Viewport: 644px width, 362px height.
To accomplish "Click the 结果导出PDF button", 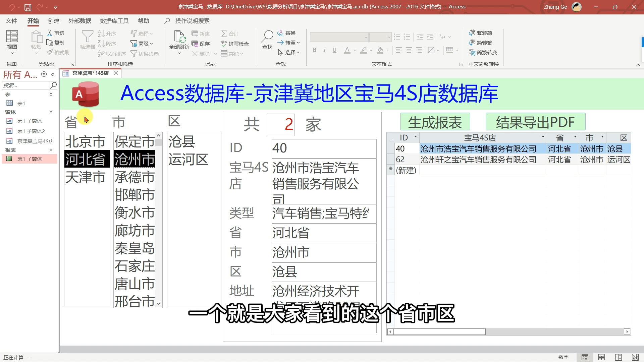I will pos(535,122).
